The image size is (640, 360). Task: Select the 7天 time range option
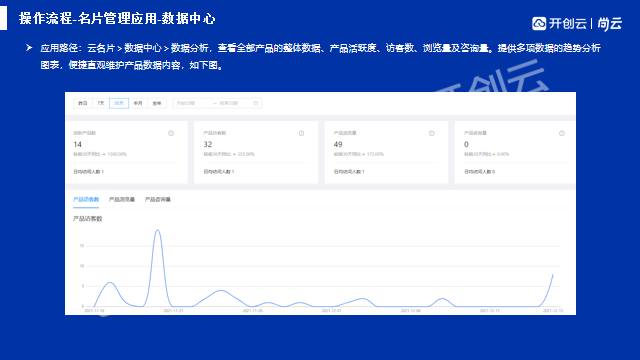click(x=101, y=103)
